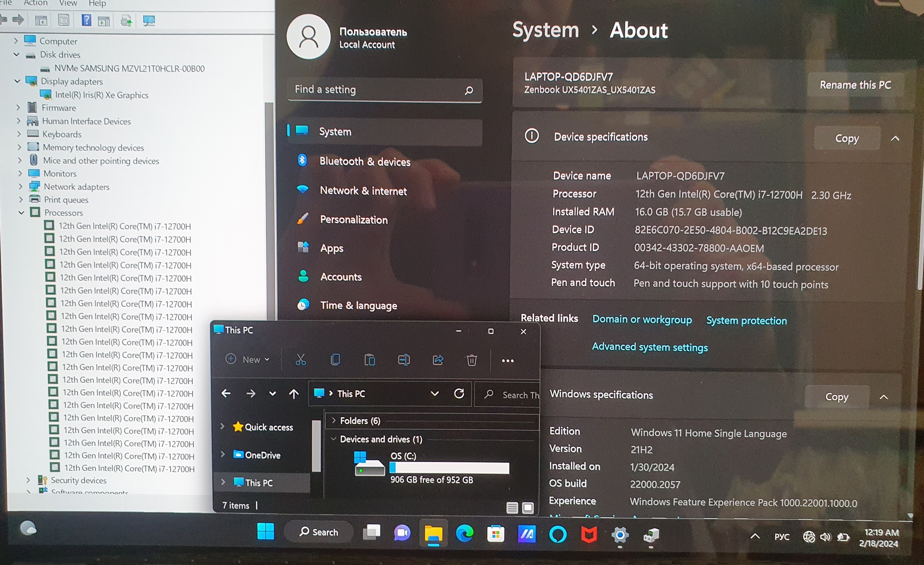Switch to details view in File Explorer status bar
The width and height of the screenshot is (924, 565).
tap(512, 508)
